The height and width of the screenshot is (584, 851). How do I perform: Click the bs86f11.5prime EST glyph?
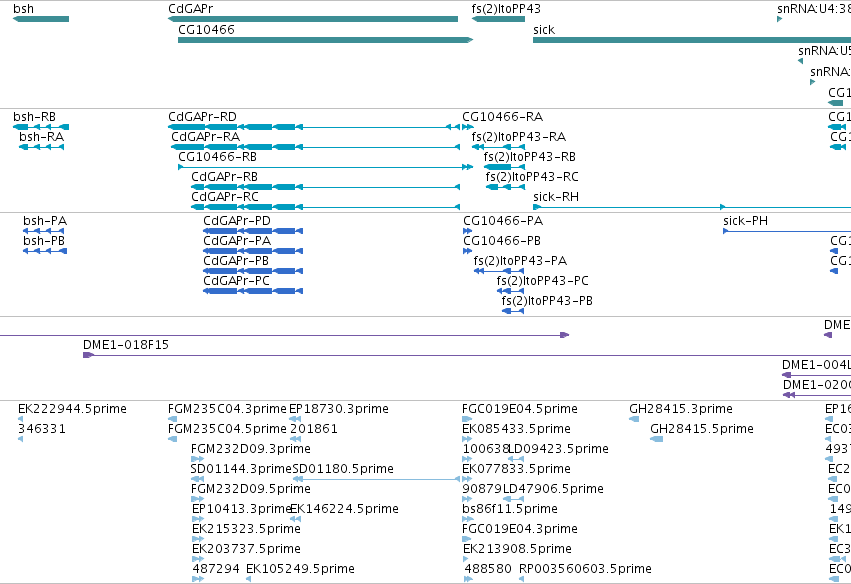[468, 519]
